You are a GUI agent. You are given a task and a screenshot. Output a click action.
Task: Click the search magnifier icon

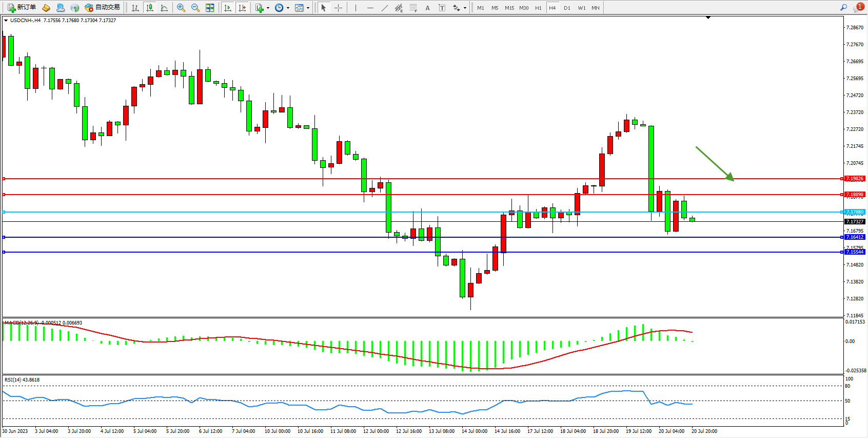pos(844,7)
